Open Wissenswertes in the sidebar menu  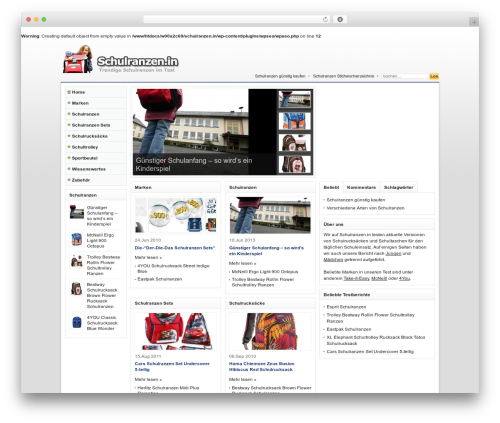tap(96, 169)
